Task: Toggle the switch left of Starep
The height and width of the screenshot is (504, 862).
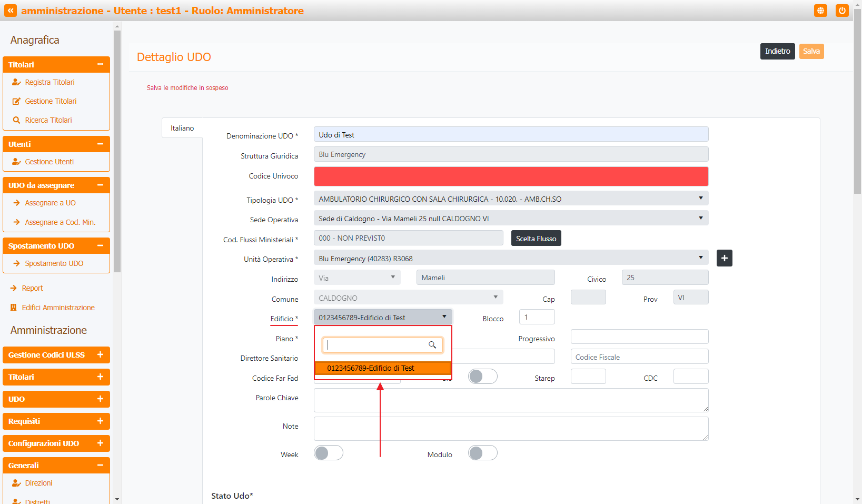Action: click(x=482, y=377)
